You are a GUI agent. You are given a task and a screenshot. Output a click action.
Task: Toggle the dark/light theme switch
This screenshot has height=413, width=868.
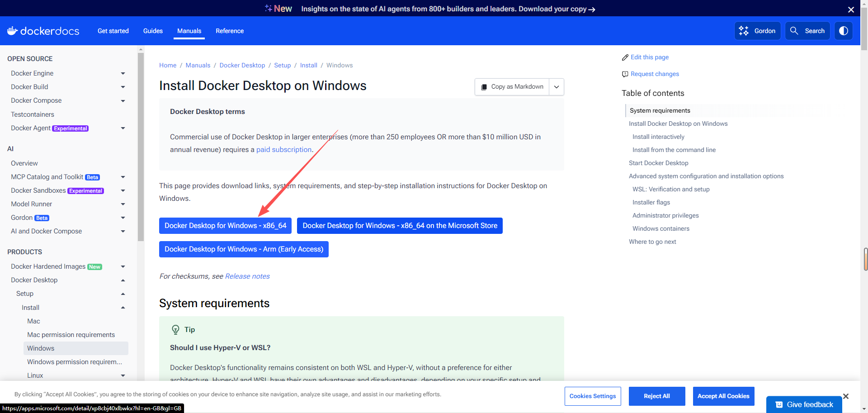click(844, 31)
